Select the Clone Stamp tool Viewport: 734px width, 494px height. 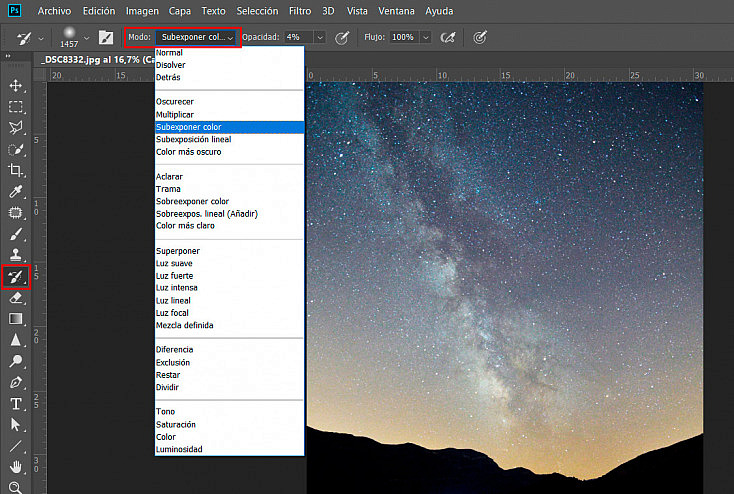[15, 255]
